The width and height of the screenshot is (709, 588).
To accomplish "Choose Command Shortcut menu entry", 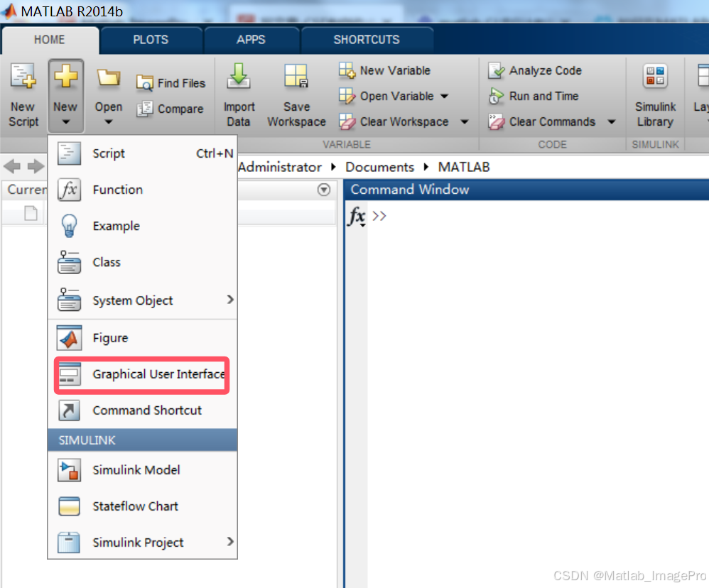I will click(x=142, y=410).
